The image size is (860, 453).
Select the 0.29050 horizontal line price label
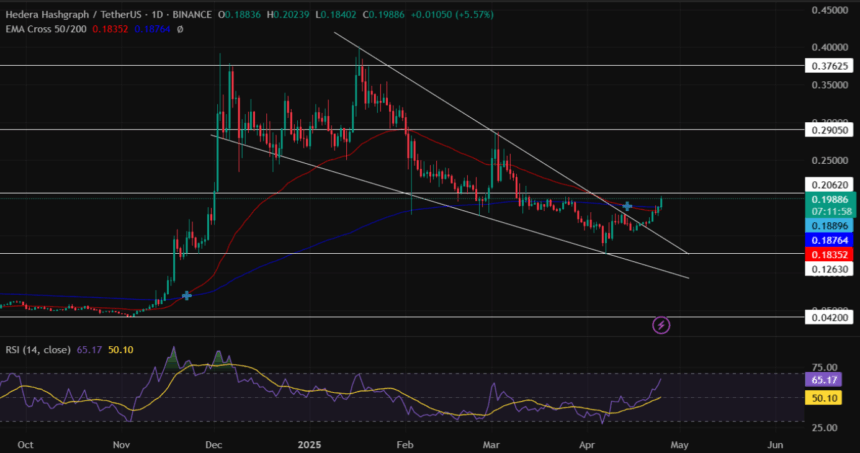[x=829, y=131]
